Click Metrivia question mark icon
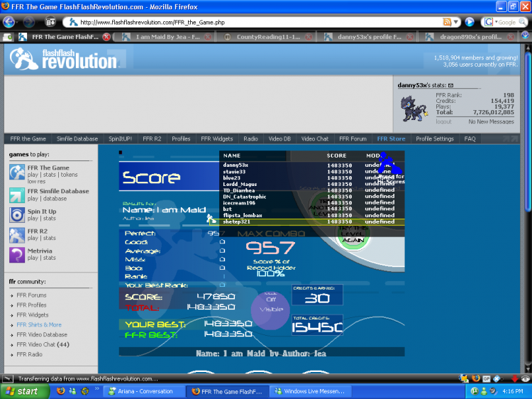Screen dimensions: 532x399 [16, 255]
